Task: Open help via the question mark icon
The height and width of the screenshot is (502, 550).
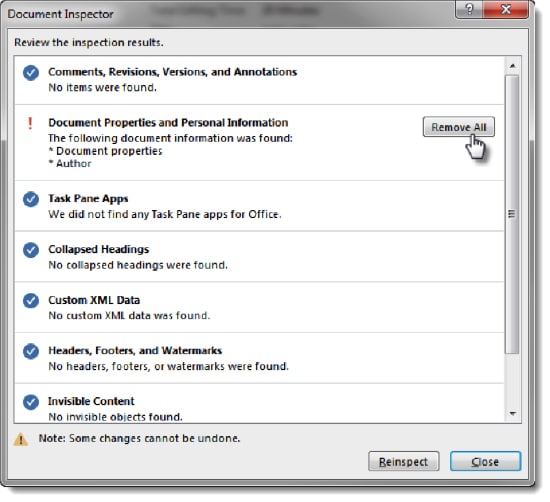Action: [x=470, y=9]
